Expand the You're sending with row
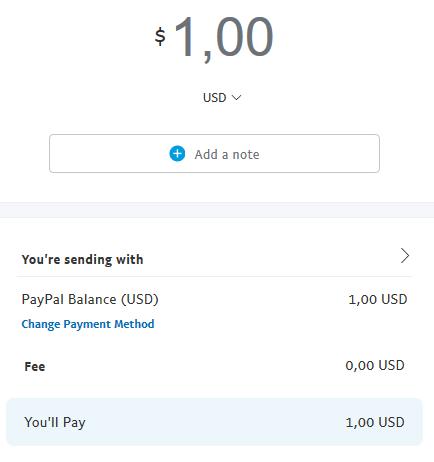Screen dimensions: 434x462 click(214, 259)
